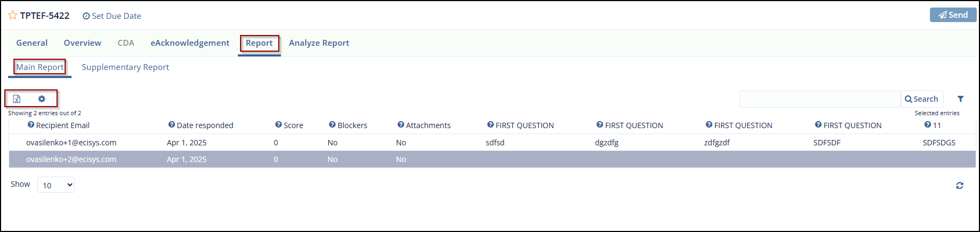This screenshot has width=980, height=232.
Task: Open table settings gear
Action: click(x=41, y=99)
